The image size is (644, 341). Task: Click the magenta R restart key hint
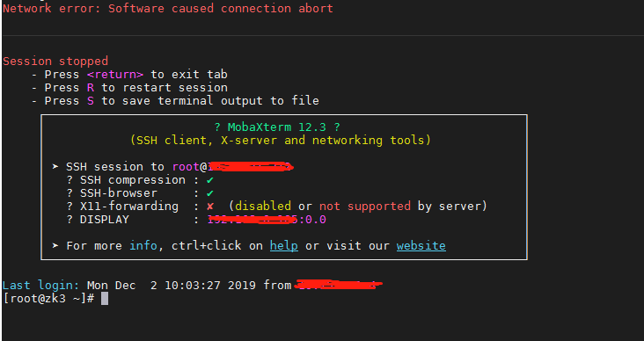coord(91,88)
